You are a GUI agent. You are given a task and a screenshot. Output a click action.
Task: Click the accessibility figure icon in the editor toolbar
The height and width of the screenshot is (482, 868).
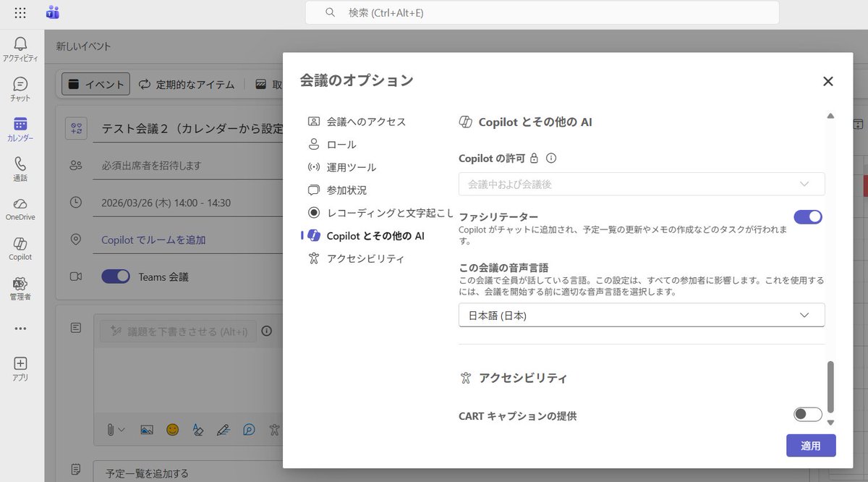tap(273, 429)
